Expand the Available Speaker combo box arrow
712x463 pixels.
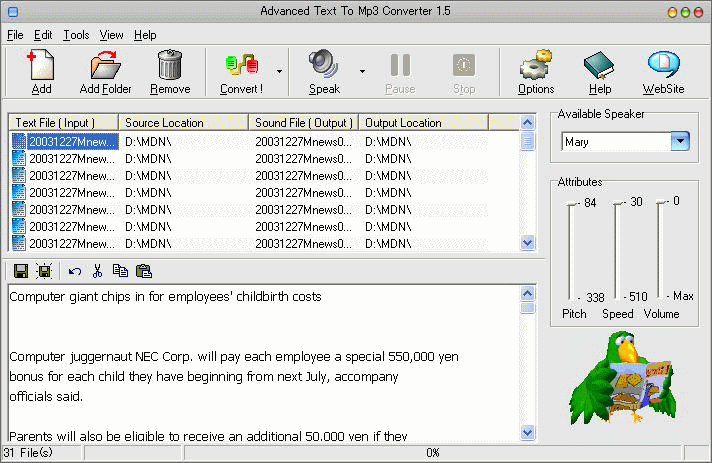pyautogui.click(x=680, y=141)
